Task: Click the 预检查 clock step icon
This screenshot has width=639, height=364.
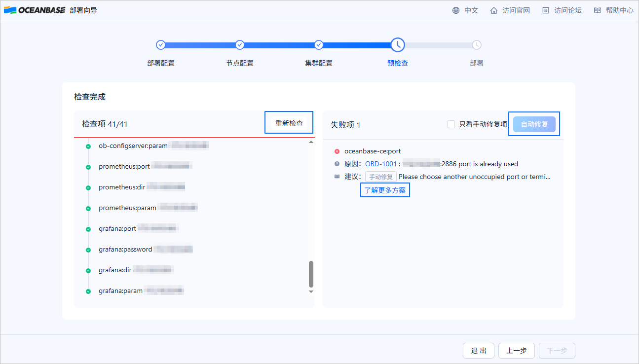Action: [x=398, y=45]
